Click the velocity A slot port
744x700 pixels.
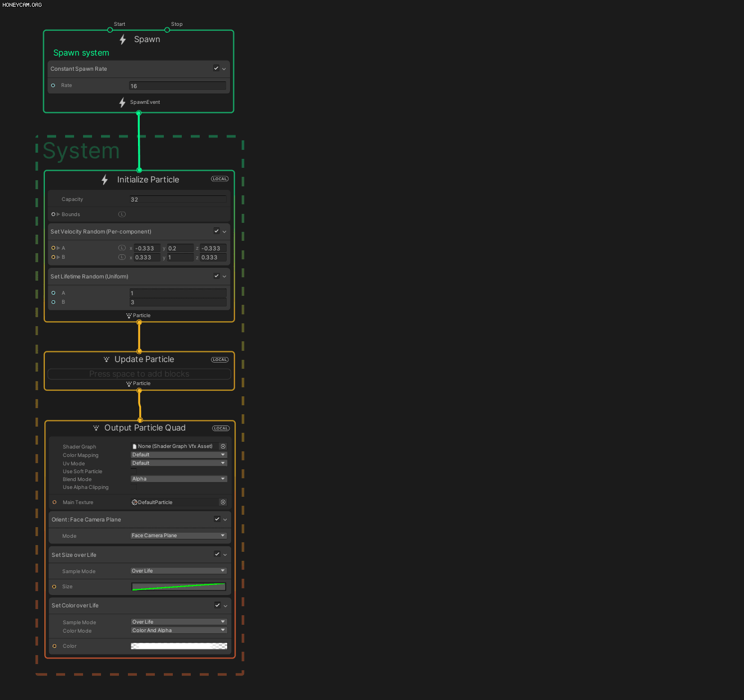53,248
